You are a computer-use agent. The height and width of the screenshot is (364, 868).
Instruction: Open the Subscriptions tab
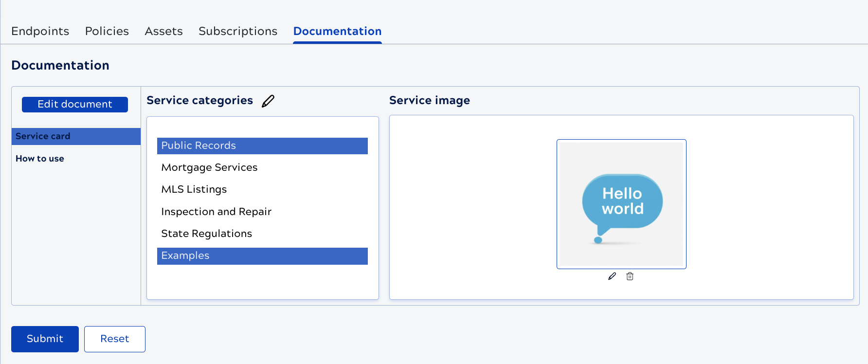238,31
